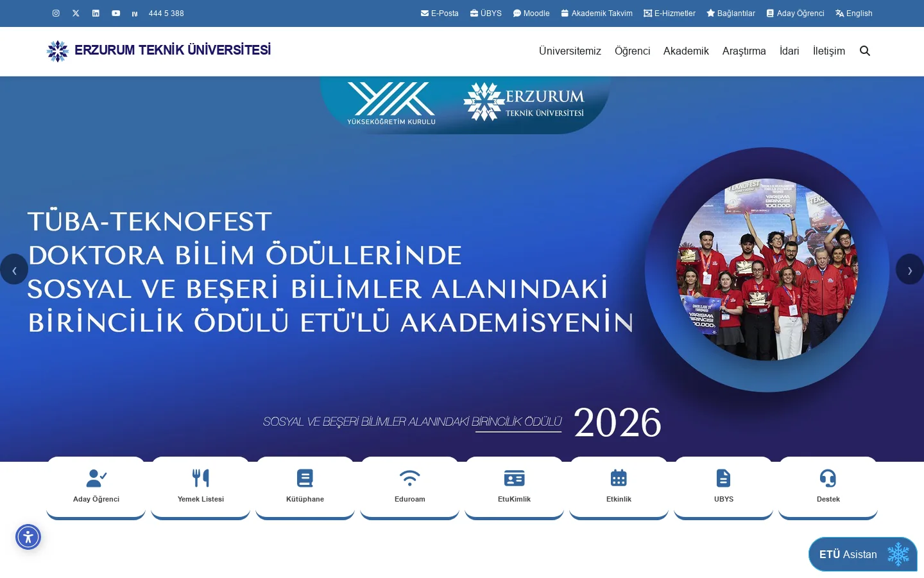Open the İletişim menu
The image size is (924, 578).
(829, 51)
